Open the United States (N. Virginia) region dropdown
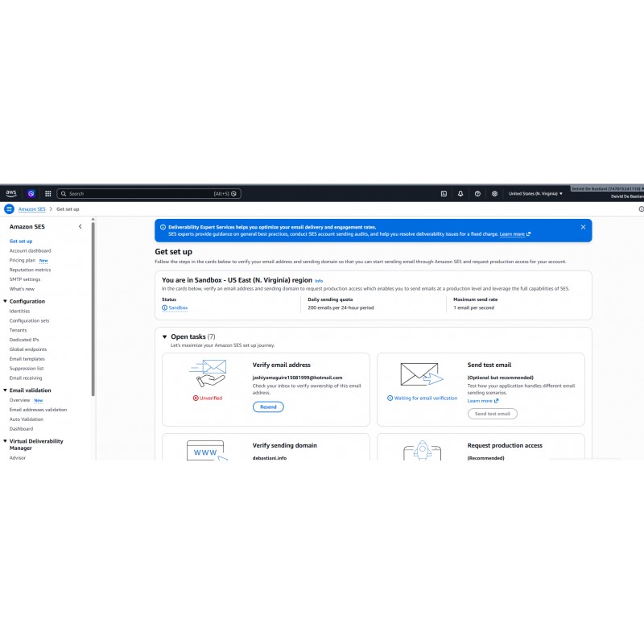 [x=535, y=193]
